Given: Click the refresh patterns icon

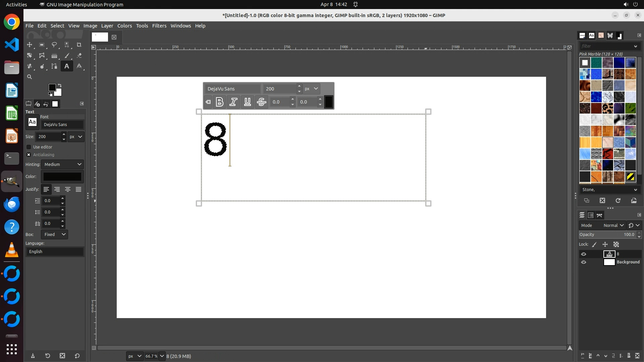Looking at the screenshot, I should tap(618, 200).
